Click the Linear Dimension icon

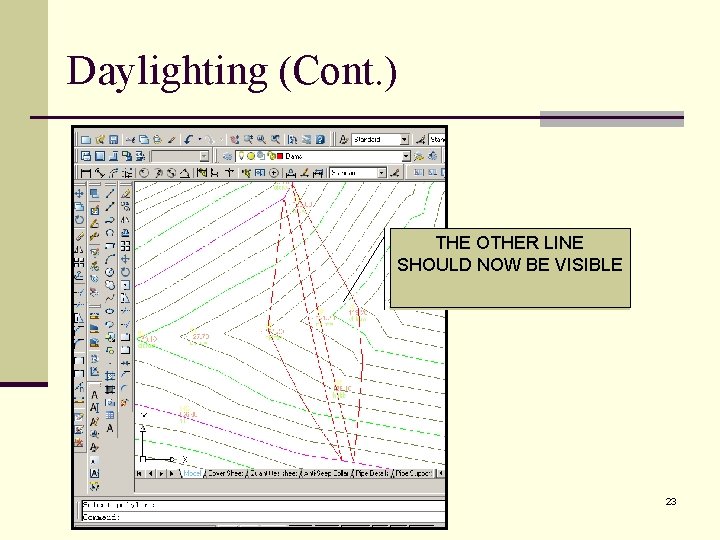pos(86,173)
